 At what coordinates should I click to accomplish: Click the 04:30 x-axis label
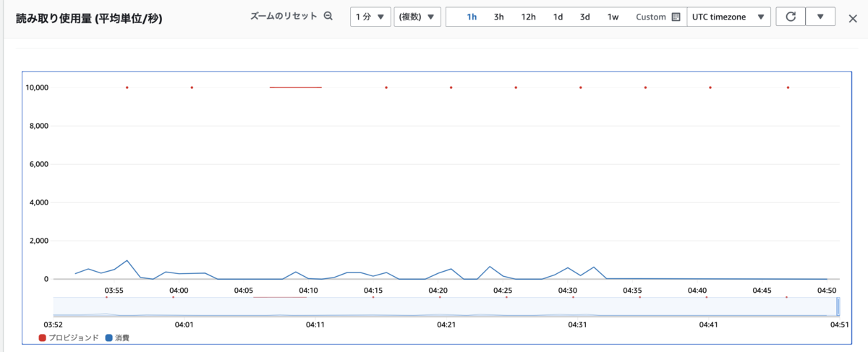point(568,290)
